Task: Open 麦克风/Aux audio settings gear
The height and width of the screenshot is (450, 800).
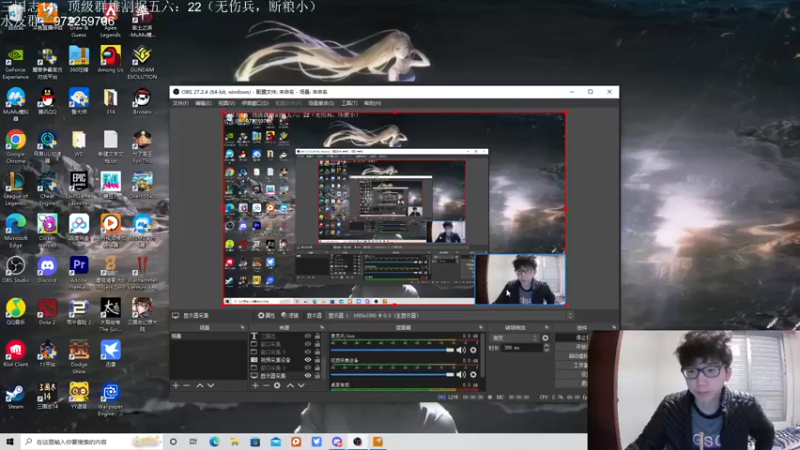Action: (473, 350)
